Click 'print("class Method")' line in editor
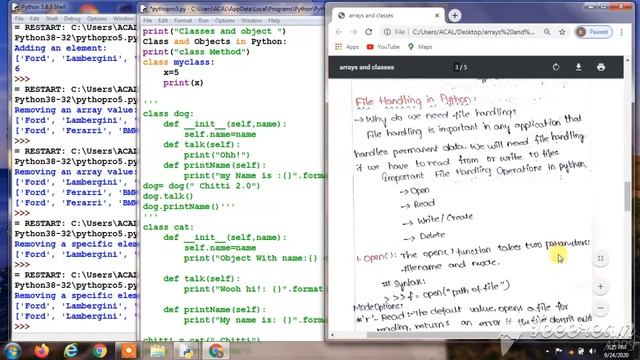 [x=196, y=52]
